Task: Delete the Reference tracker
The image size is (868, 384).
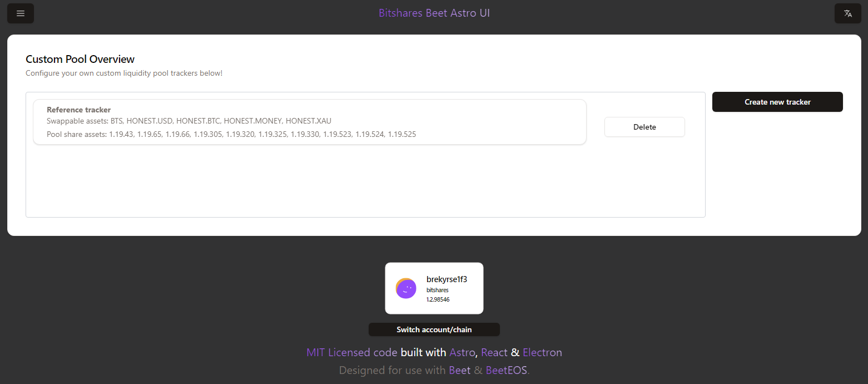Action: coord(644,127)
